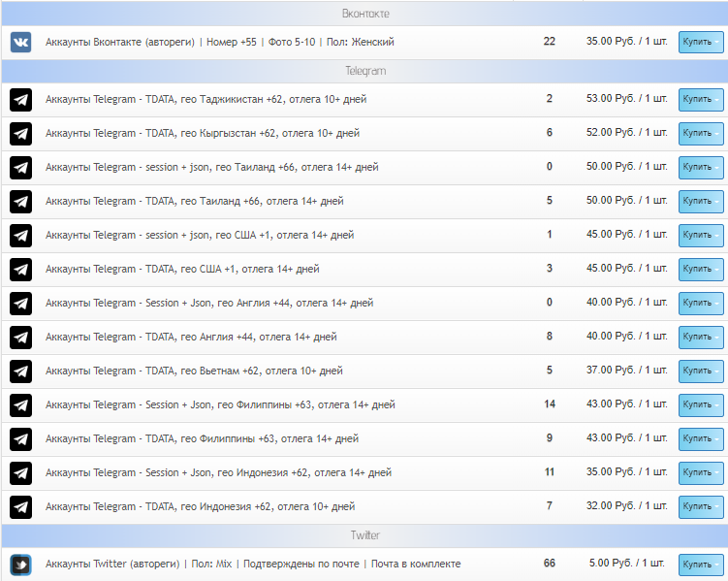Open Telegram TDATA гео Индонезия +62 listing

(x=200, y=506)
